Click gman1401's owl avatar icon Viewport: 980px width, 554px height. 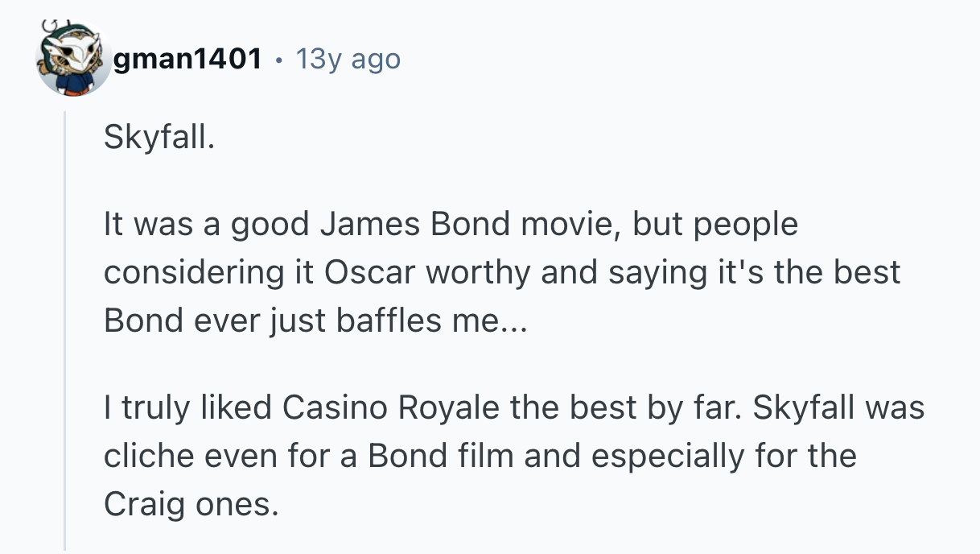pos(73,59)
